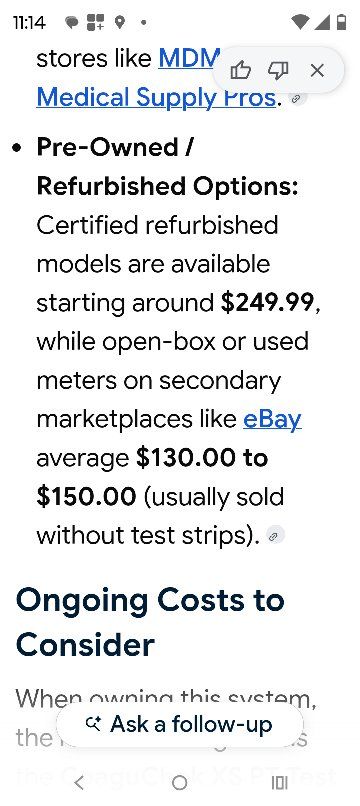Follow the eBay marketplace link
Screen dimensions: 360x806
point(272,419)
